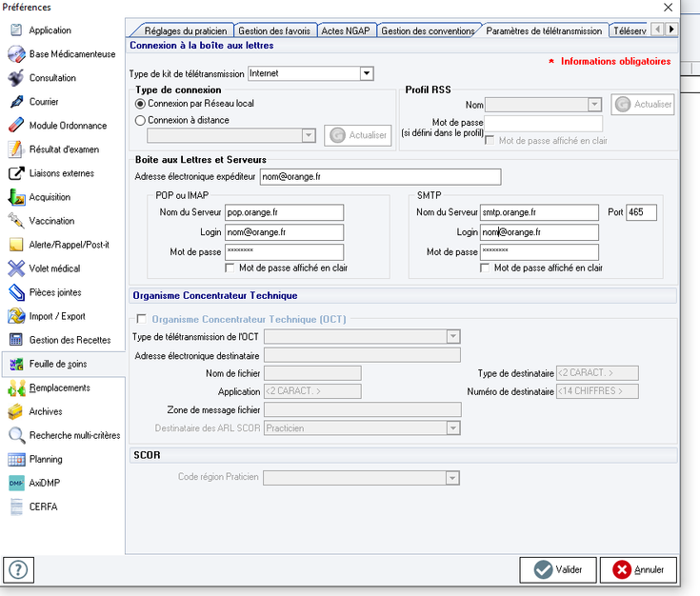Click the Annuler button

tap(639, 569)
